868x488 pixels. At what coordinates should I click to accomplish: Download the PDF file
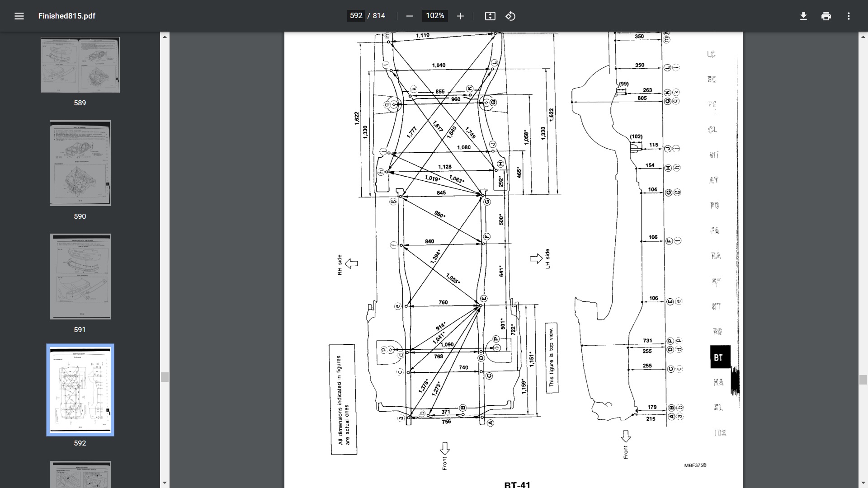pos(803,16)
